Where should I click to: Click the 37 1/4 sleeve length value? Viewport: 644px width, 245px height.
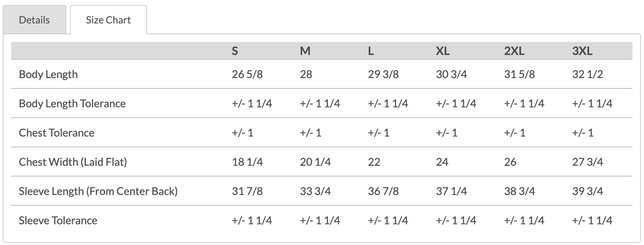(x=451, y=191)
